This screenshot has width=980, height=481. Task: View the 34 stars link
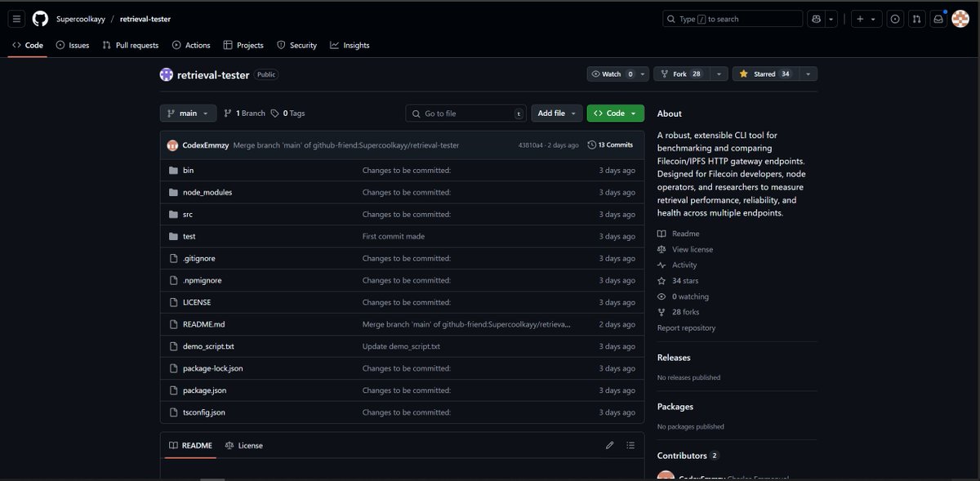678,281
